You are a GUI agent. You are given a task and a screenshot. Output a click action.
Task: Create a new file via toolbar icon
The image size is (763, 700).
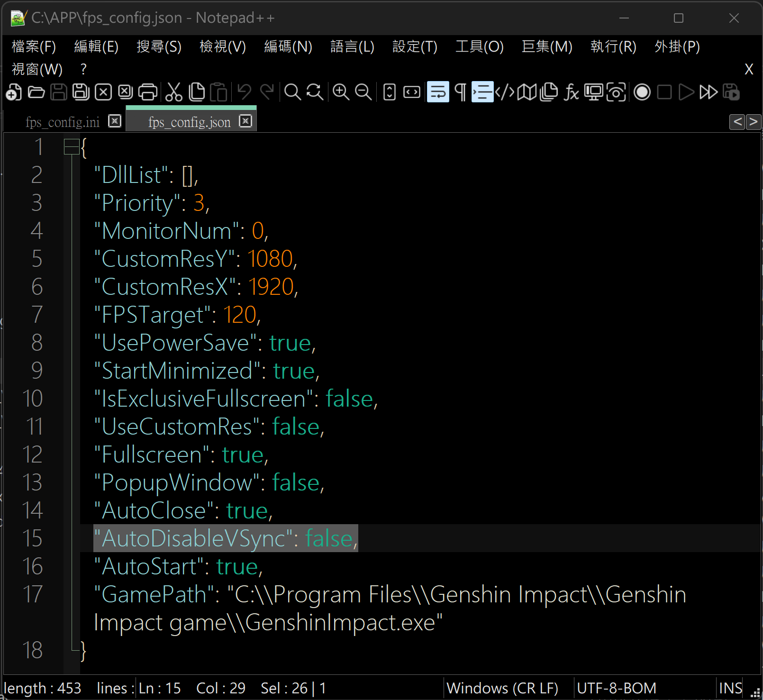[x=14, y=92]
